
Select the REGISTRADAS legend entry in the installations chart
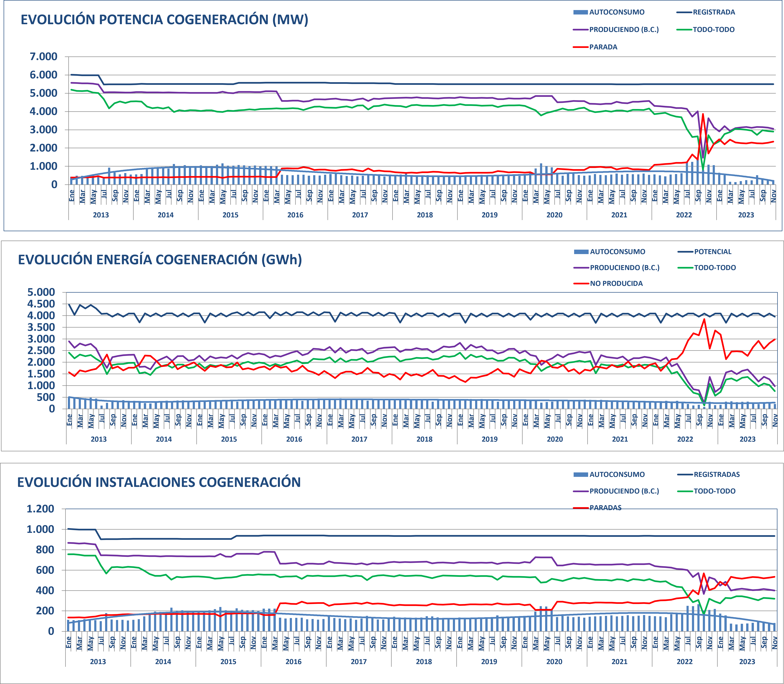716,474
